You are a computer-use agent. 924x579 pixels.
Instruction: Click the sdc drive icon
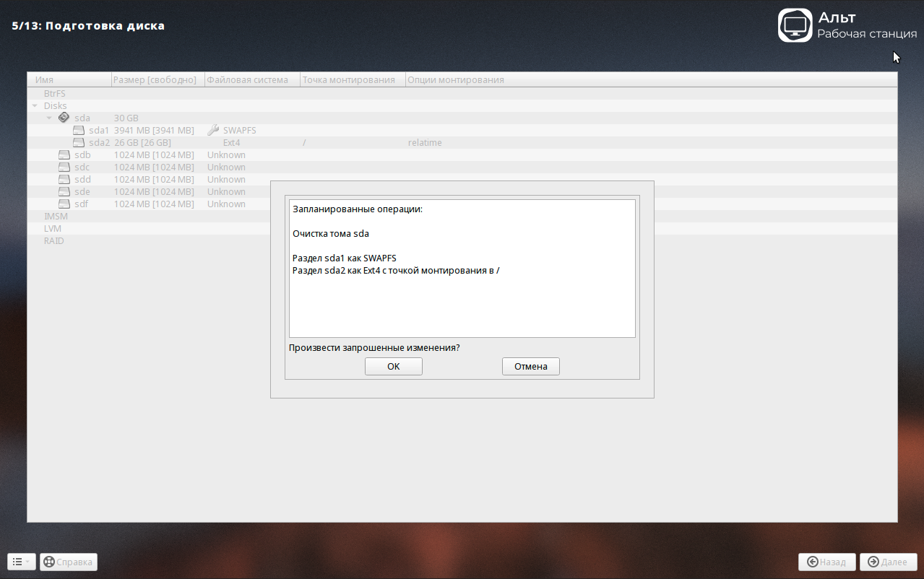(64, 167)
